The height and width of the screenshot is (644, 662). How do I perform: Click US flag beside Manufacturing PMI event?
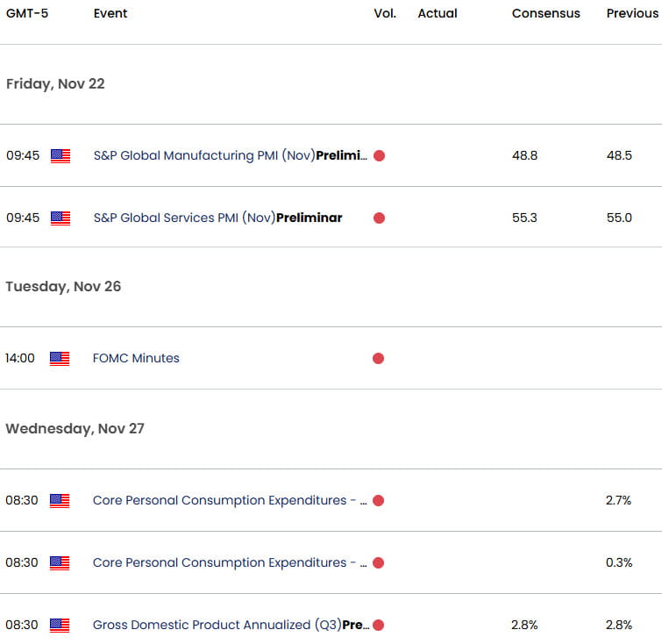click(61, 156)
